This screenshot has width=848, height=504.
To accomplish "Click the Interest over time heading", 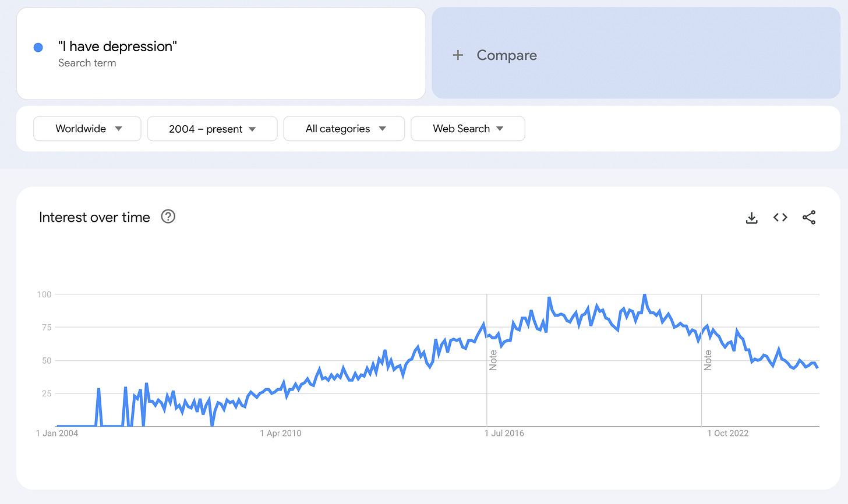I will pos(94,217).
